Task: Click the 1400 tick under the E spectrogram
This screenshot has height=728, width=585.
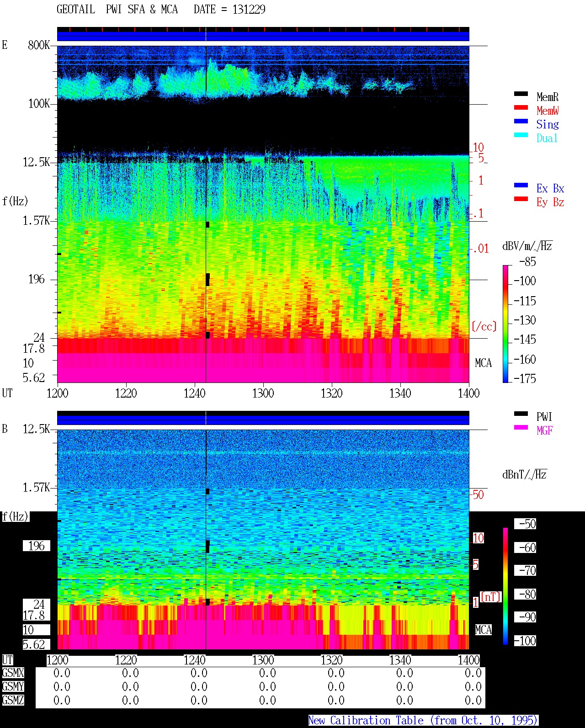Action: coord(468,393)
